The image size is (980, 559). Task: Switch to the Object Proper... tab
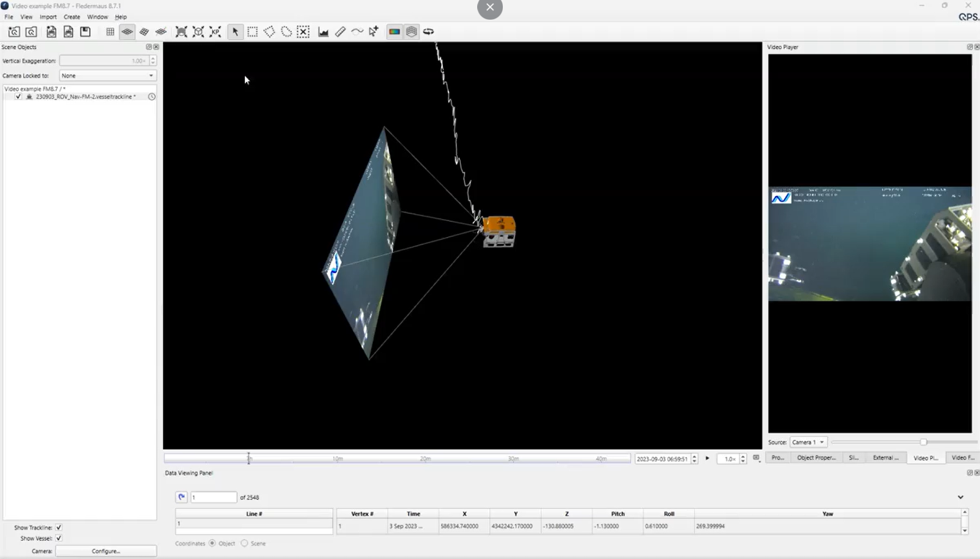[816, 458]
